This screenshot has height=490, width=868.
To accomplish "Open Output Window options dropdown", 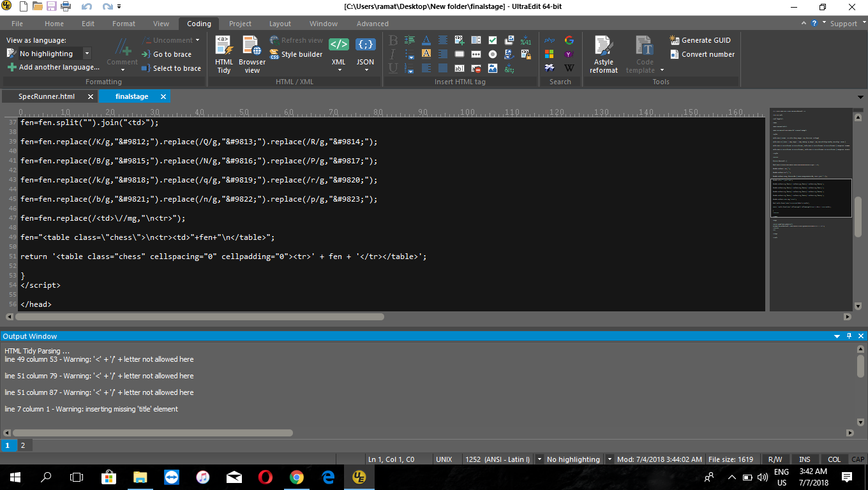I will 837,336.
